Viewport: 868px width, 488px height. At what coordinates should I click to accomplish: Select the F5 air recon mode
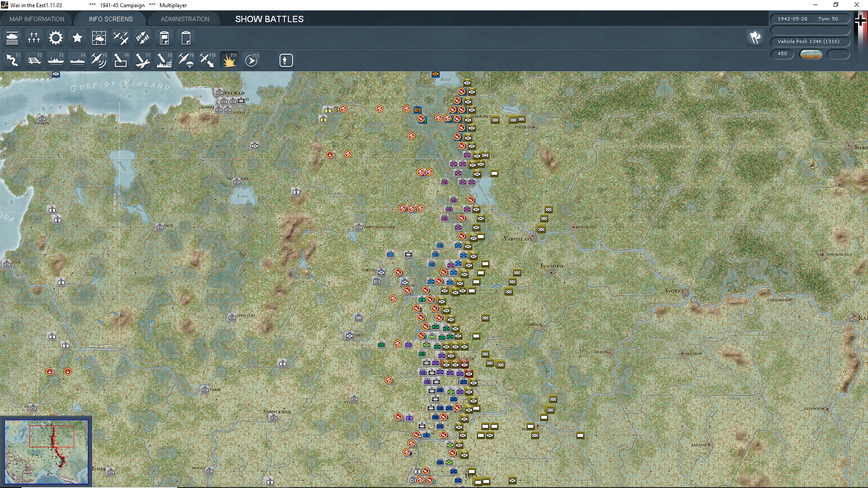pyautogui.click(x=99, y=60)
